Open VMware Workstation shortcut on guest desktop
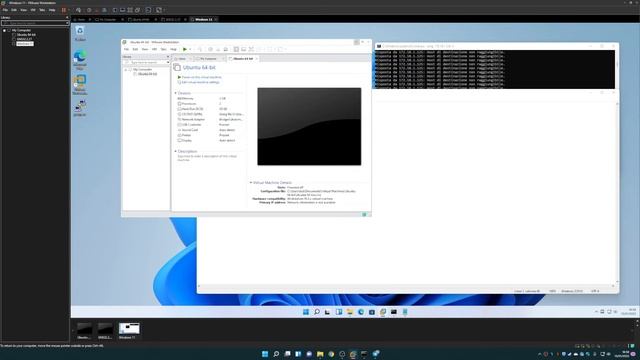 [x=80, y=84]
